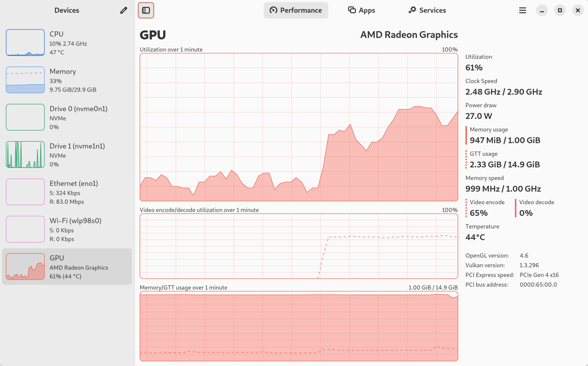Click PCI Express speed 'PCIe Gen 4 x16'
The width and height of the screenshot is (588, 366).
click(539, 275)
